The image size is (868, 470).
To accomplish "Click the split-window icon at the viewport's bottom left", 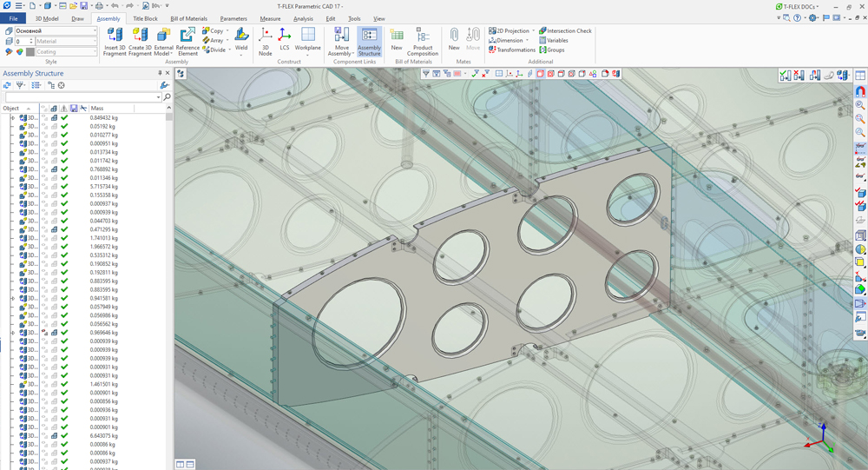I will 181,465.
